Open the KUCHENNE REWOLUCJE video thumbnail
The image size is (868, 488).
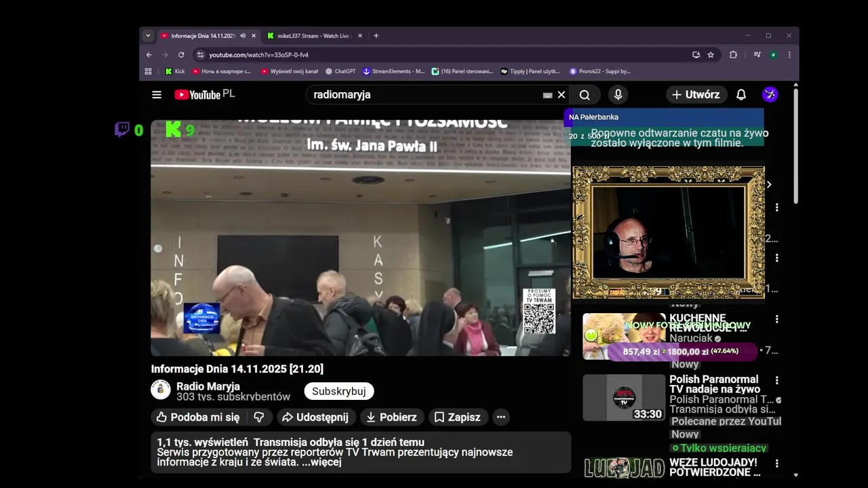coord(624,336)
